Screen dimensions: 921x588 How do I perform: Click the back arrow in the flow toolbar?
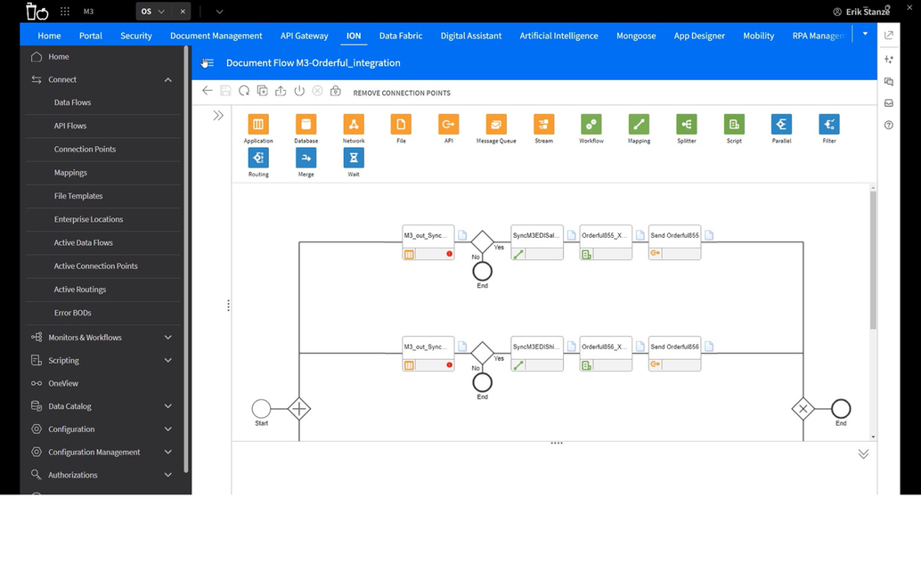coord(207,90)
